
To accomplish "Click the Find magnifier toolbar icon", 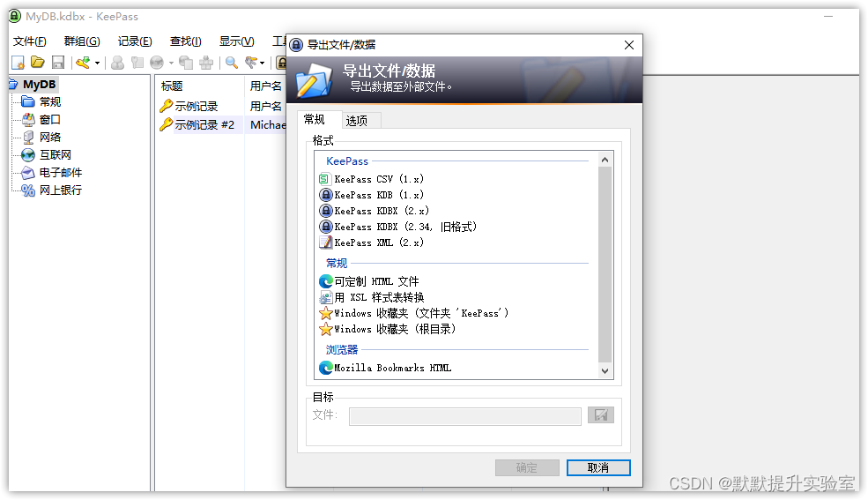I will (232, 63).
